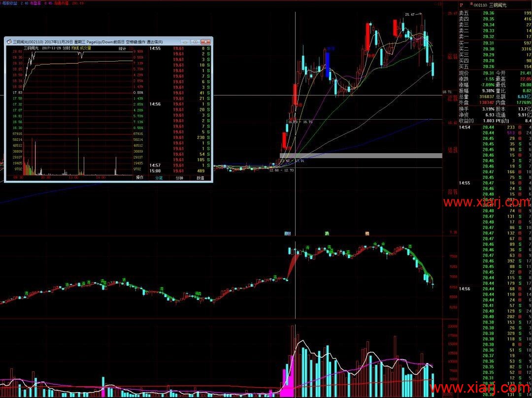Open the 操作 menu in popup window
Screen dimensions: 532x398
[140, 177]
